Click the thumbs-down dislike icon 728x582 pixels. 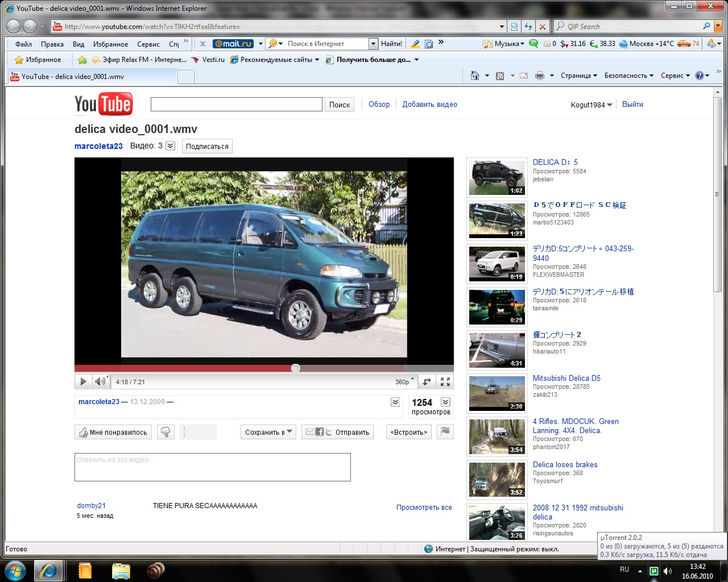point(166,432)
